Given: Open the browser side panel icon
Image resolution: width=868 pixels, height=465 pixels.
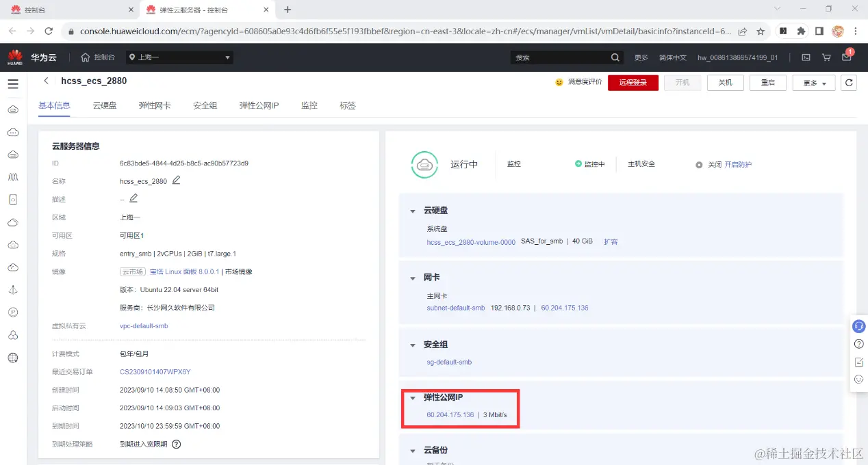Looking at the screenshot, I should [x=819, y=31].
